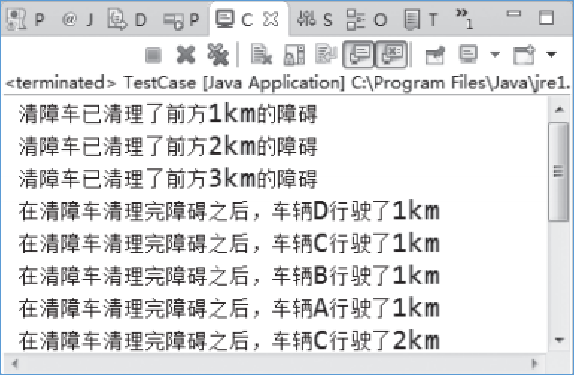Remove all terminated launches double X icon

(218, 55)
